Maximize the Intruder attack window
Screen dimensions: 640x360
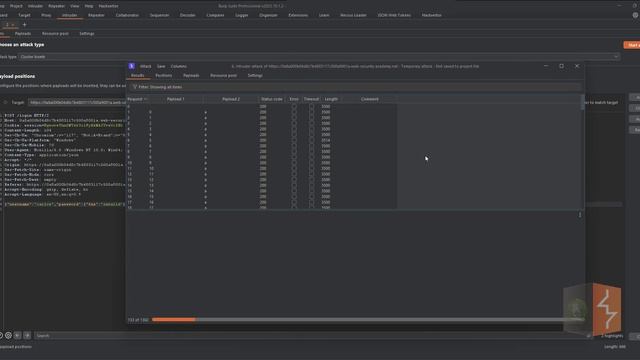(x=562, y=66)
